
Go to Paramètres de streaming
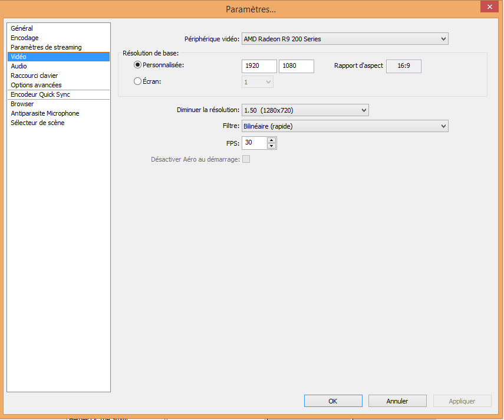click(58, 47)
